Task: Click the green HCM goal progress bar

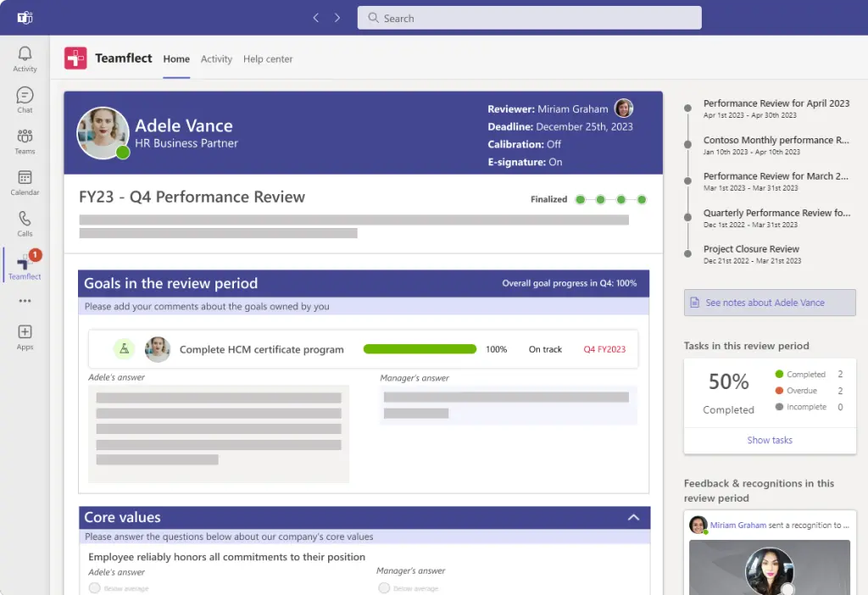Action: [x=420, y=348]
